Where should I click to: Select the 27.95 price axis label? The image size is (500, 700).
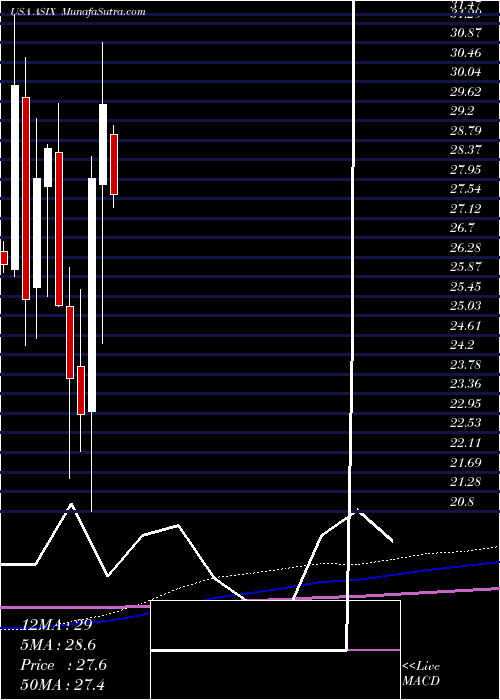[466, 169]
